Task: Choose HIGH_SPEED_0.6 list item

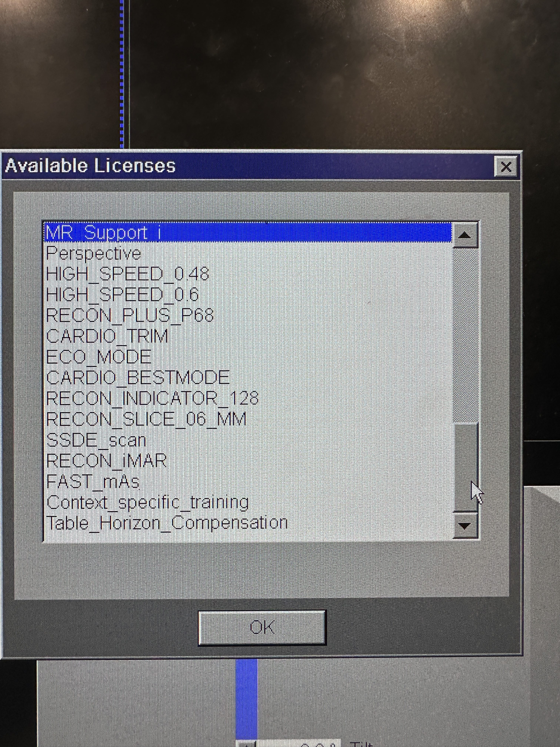Action: (122, 294)
